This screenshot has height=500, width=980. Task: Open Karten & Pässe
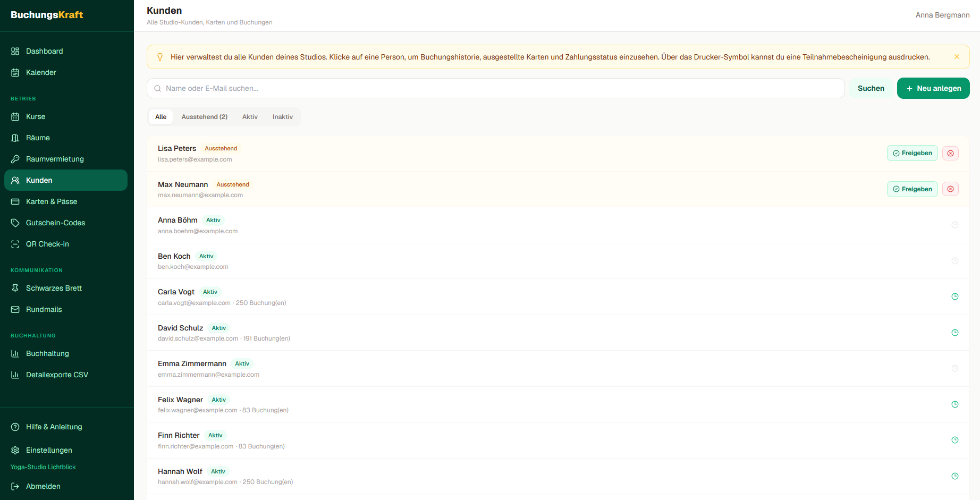(66, 201)
